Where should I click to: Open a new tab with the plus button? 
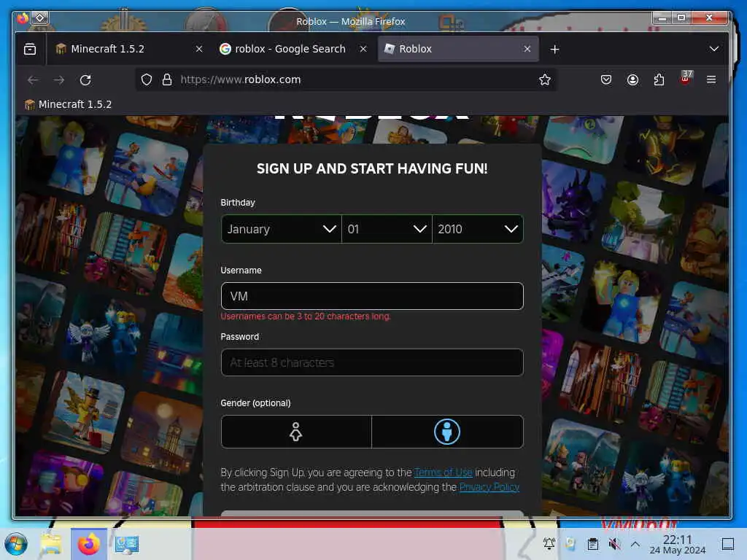pyautogui.click(x=554, y=49)
